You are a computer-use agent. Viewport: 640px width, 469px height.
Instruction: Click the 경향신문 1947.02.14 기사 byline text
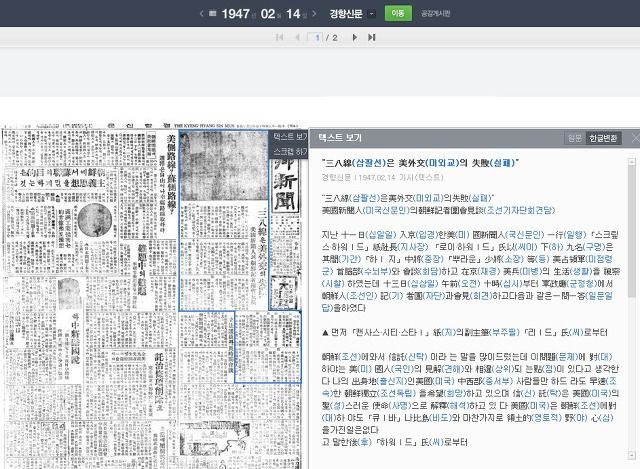pos(382,178)
